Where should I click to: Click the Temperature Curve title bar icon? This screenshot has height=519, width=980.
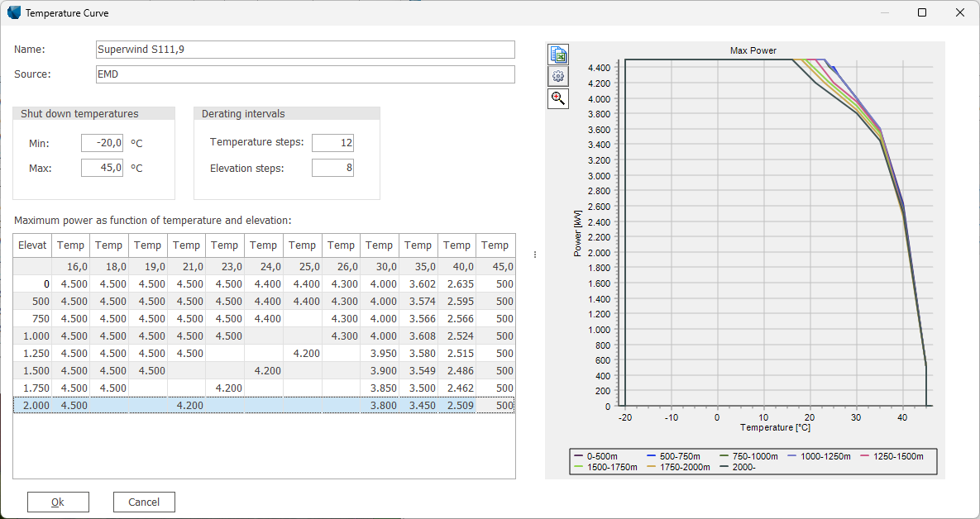click(13, 12)
